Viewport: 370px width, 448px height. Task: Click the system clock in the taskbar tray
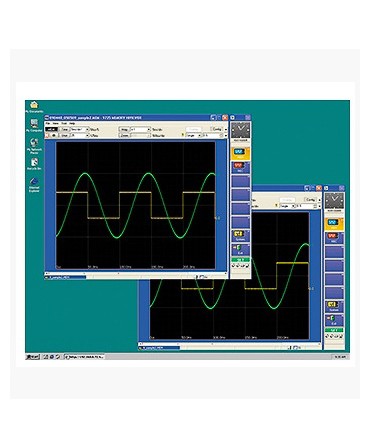pyautogui.click(x=340, y=357)
